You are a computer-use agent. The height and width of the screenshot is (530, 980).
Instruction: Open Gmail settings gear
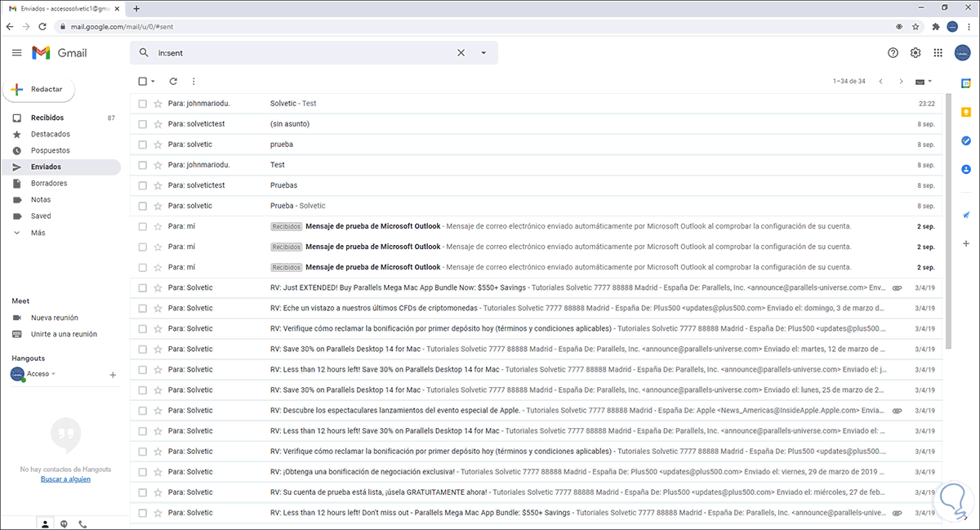click(x=915, y=53)
